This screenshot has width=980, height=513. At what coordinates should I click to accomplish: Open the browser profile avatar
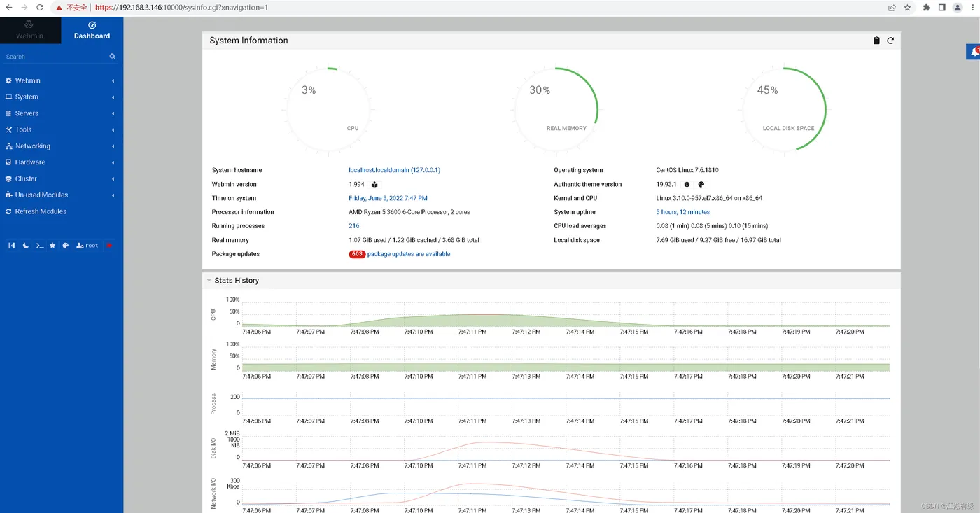(958, 8)
